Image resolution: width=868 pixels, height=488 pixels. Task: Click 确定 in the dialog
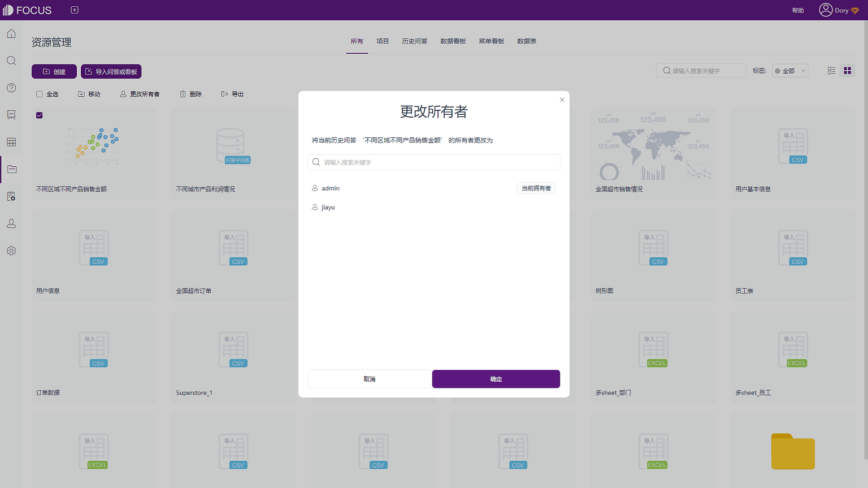496,379
